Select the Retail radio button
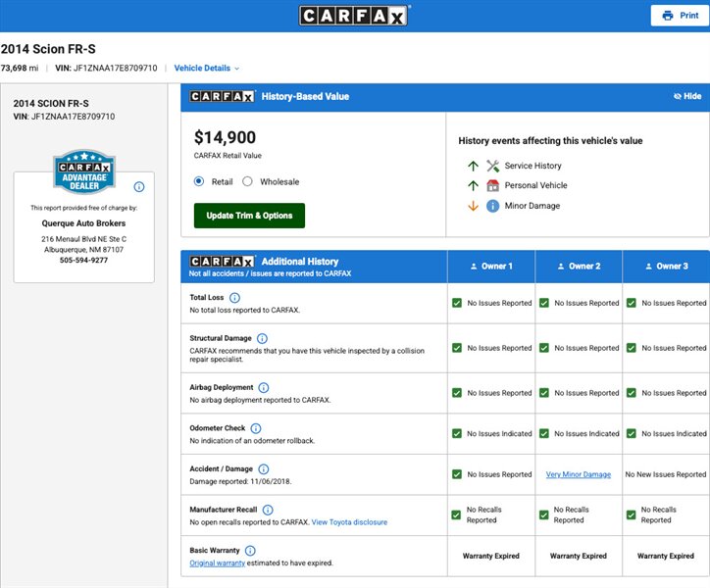Image resolution: width=710 pixels, height=588 pixels. pos(199,181)
